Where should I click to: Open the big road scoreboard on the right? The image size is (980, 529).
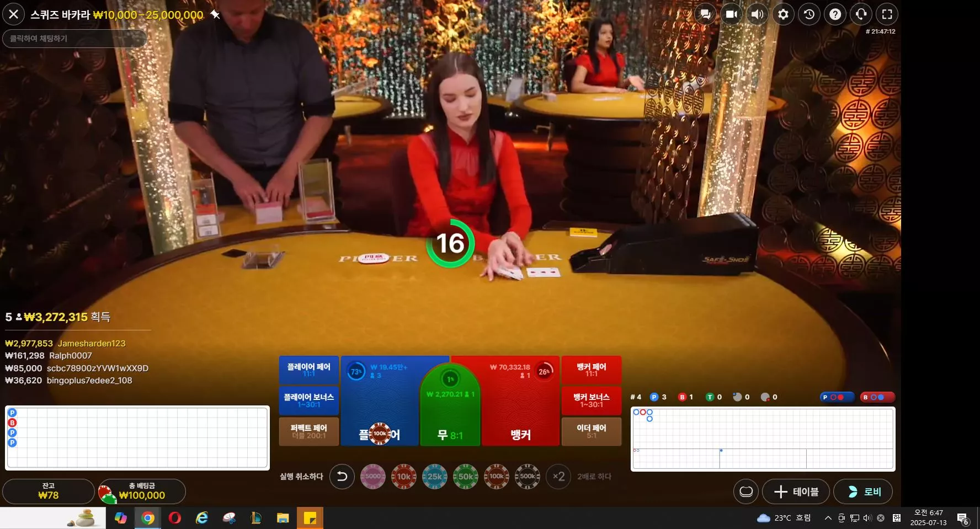(x=763, y=439)
